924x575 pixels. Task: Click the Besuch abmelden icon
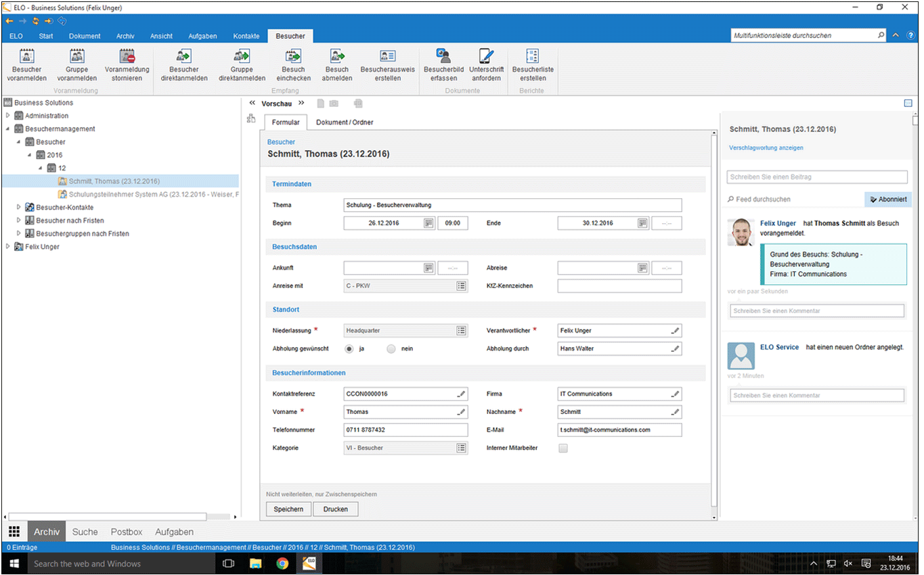click(x=337, y=57)
